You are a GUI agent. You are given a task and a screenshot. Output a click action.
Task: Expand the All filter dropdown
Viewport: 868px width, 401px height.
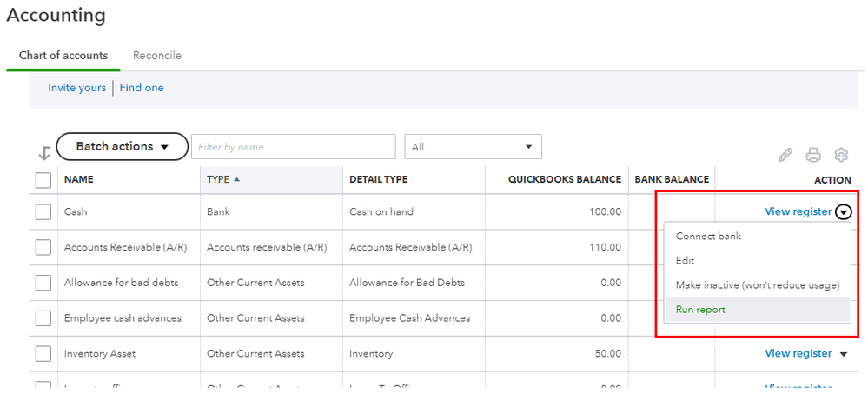pyautogui.click(x=473, y=147)
